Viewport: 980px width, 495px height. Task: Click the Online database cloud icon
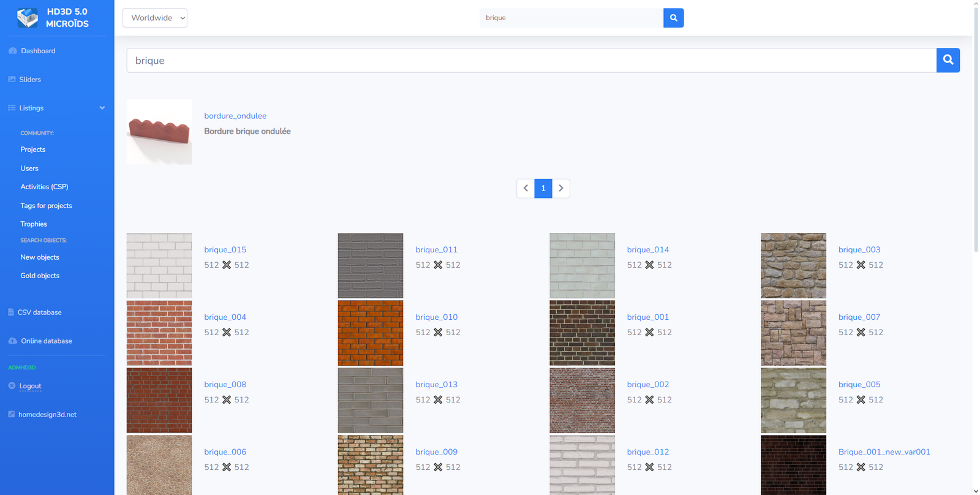[x=12, y=341]
